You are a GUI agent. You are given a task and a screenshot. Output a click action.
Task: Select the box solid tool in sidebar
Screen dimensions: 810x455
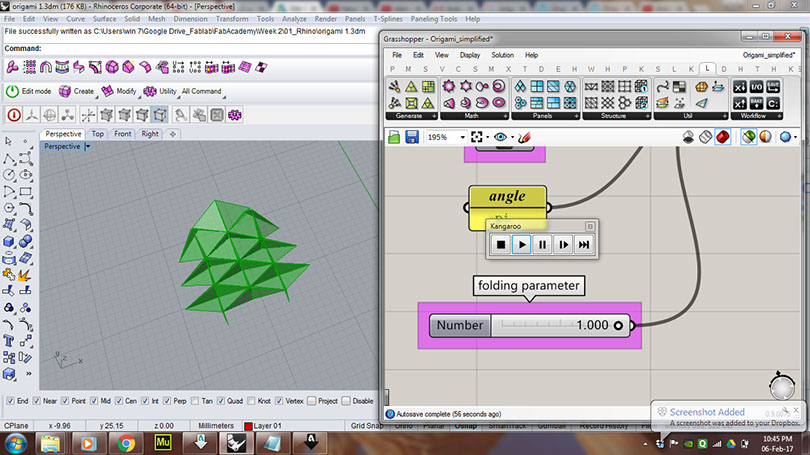click(9, 241)
